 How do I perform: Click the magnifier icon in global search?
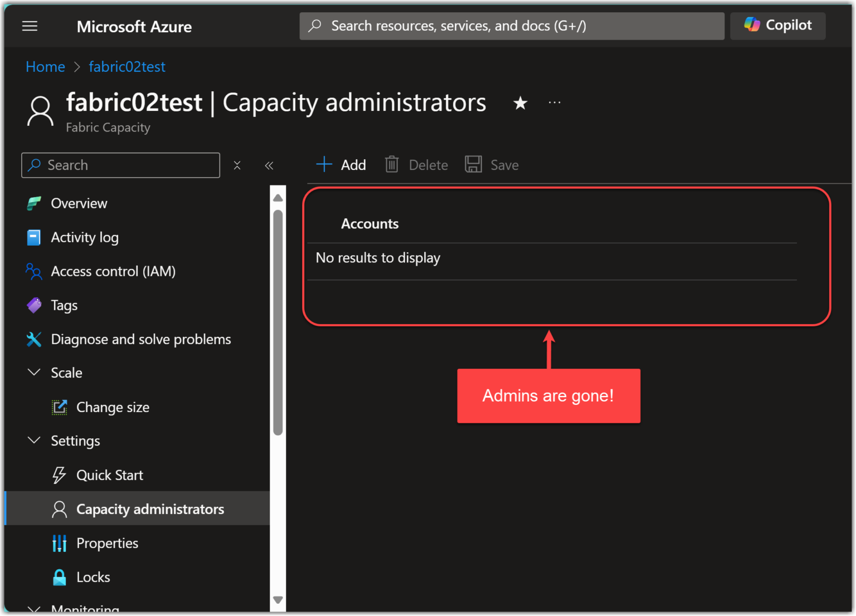[315, 26]
